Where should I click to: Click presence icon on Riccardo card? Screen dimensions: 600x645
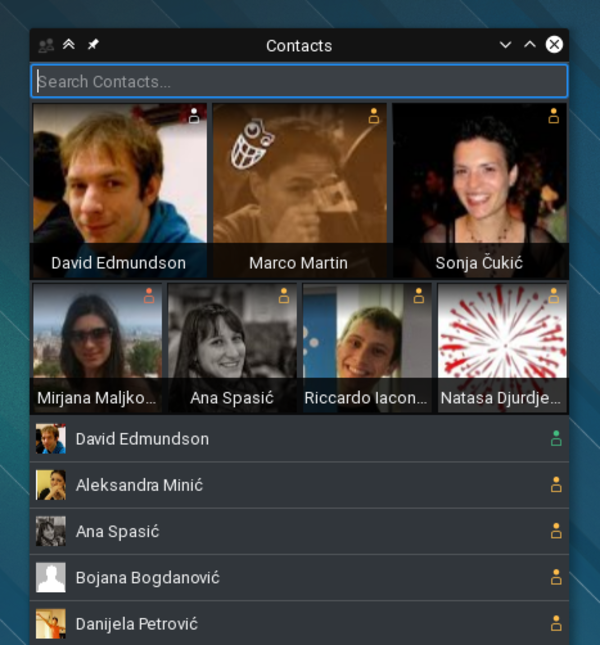(x=419, y=296)
